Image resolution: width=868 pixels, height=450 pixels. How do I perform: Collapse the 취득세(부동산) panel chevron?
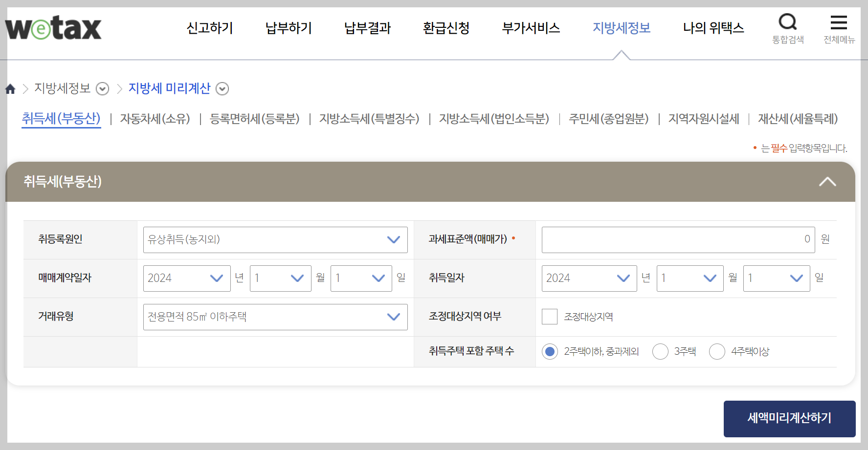coord(827,182)
